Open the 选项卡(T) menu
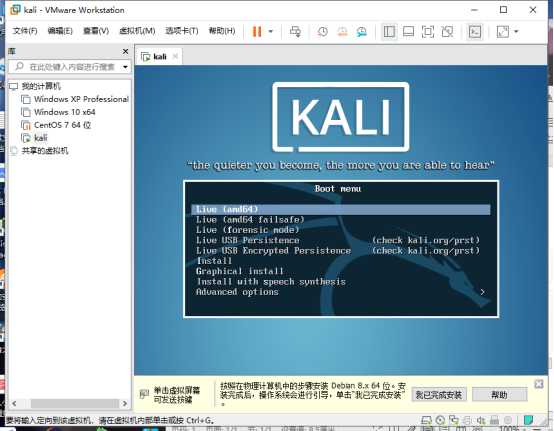This screenshot has height=431, width=554. (182, 31)
